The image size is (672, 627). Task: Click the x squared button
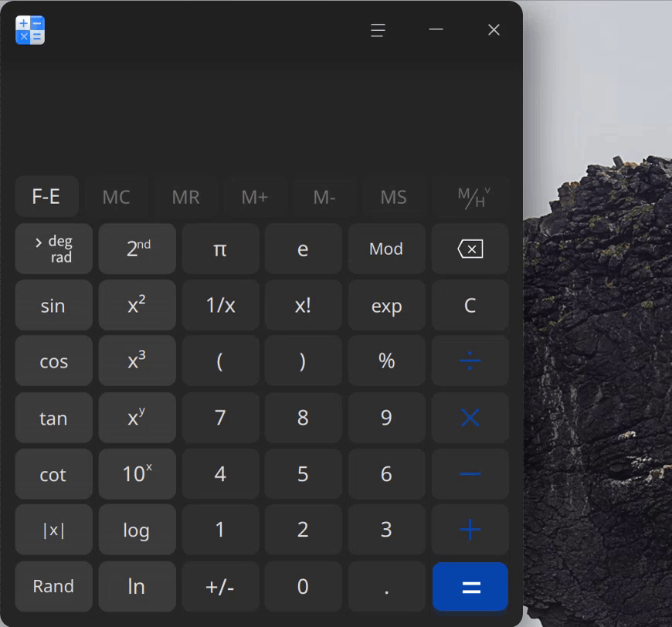137,305
